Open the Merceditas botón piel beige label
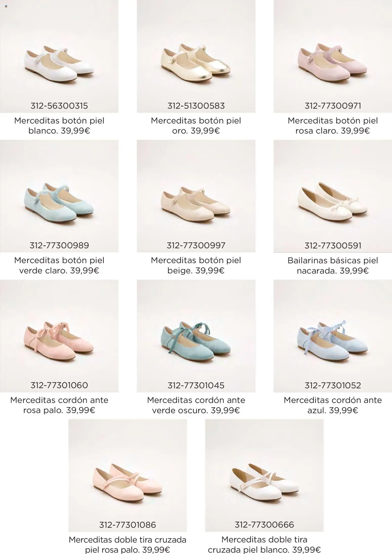Image resolution: width=392 pixels, height=554 pixels. pyautogui.click(x=196, y=265)
